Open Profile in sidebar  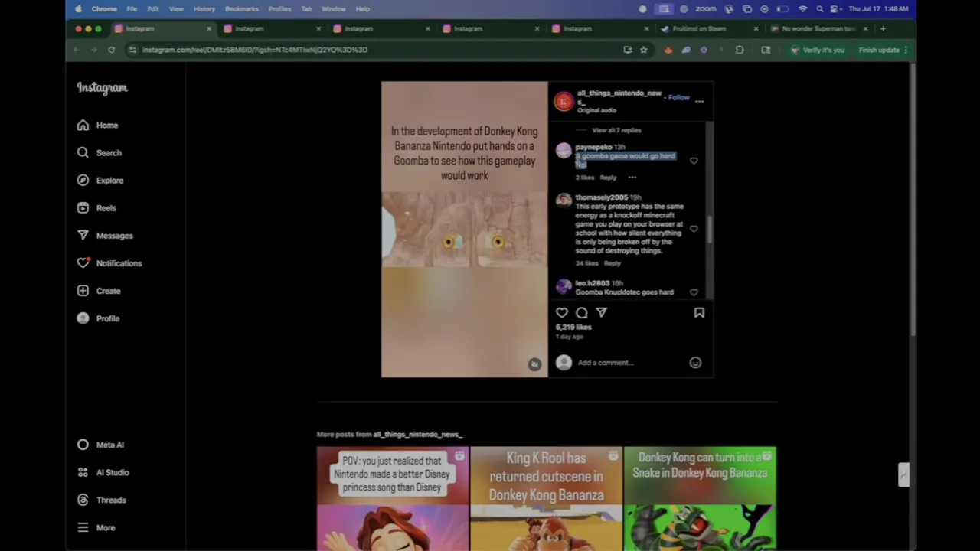click(x=98, y=318)
